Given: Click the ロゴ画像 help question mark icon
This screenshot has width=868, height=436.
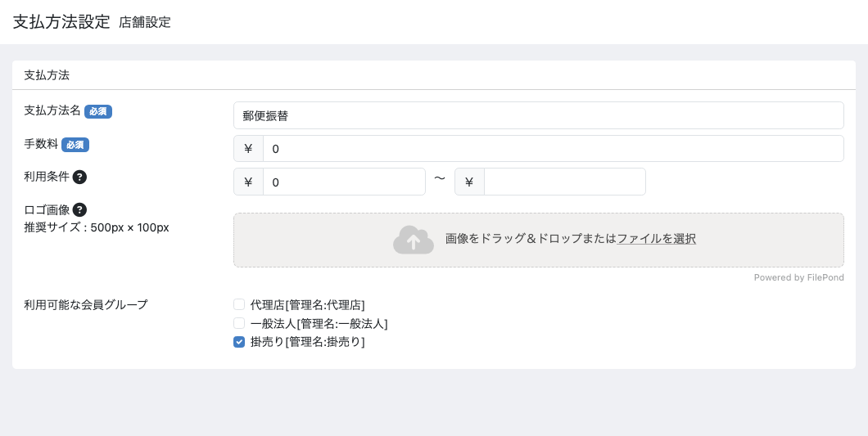Looking at the screenshot, I should tap(79, 210).
